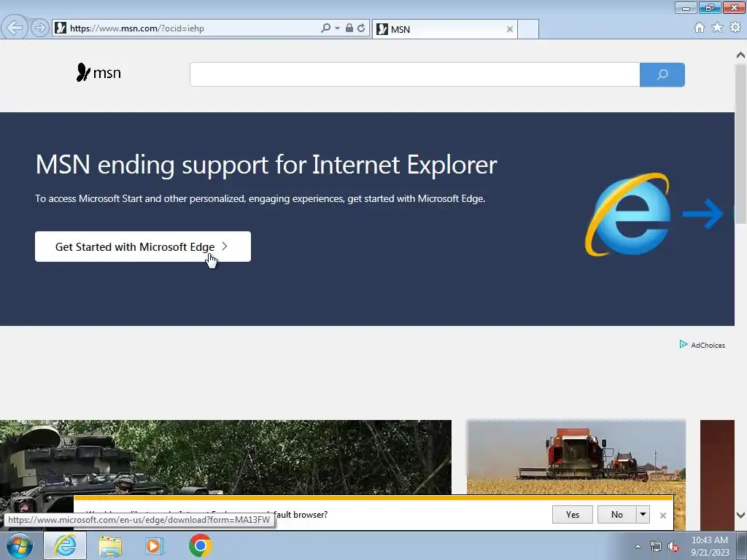Click the scrollbar down arrow
The image size is (747, 560).
tap(741, 515)
